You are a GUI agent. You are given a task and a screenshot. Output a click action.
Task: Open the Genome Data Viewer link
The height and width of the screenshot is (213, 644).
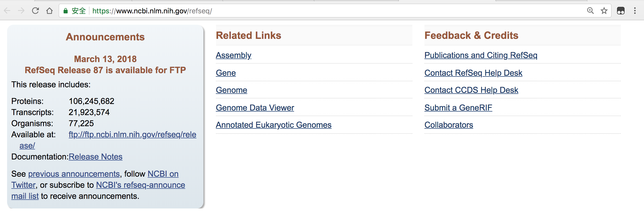point(255,108)
